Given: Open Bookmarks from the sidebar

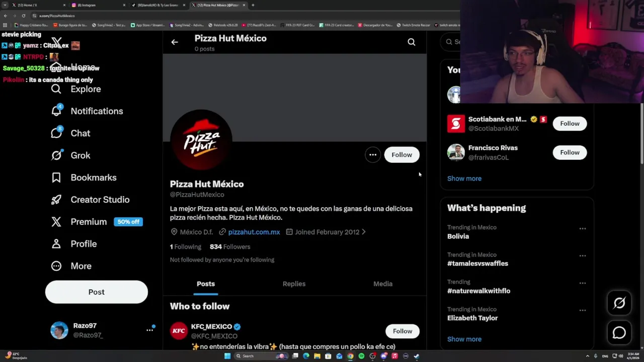Looking at the screenshot, I should (84, 177).
